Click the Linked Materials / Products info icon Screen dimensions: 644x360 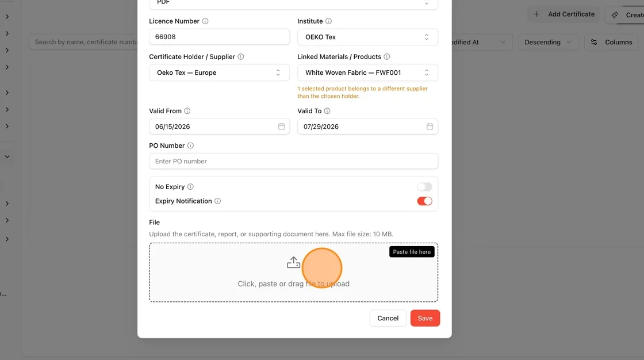click(x=387, y=57)
